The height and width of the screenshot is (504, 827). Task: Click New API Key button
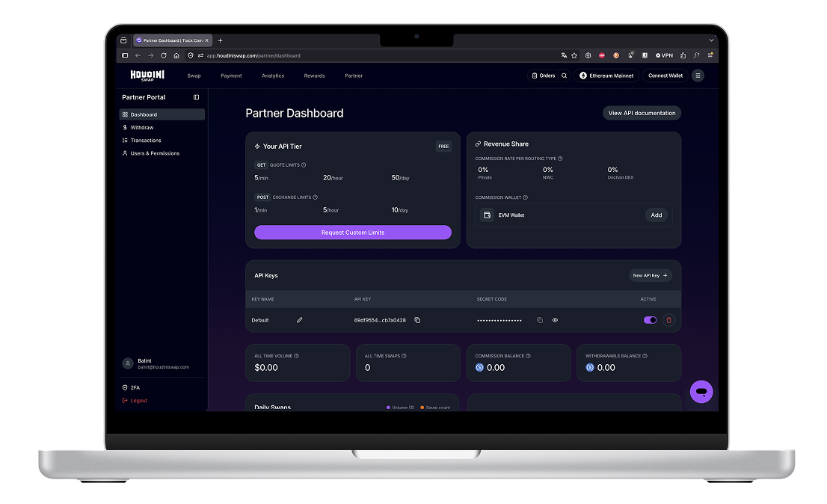tap(651, 275)
